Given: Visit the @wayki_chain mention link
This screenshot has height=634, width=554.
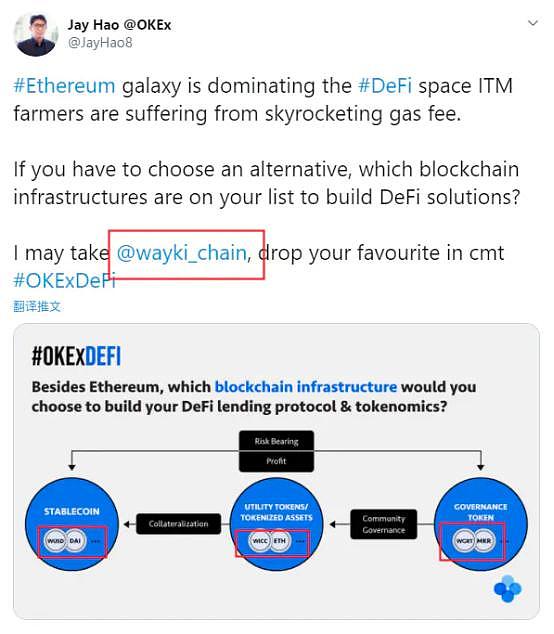Looking at the screenshot, I should tap(182, 253).
